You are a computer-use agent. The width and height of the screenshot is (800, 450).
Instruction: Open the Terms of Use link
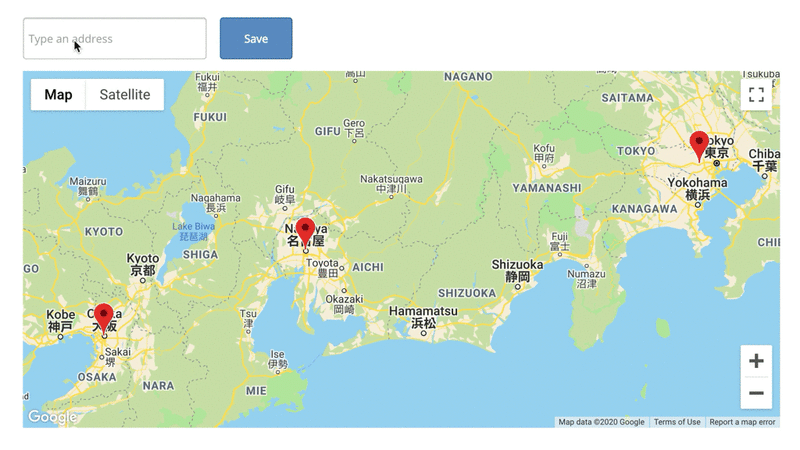coord(677,422)
